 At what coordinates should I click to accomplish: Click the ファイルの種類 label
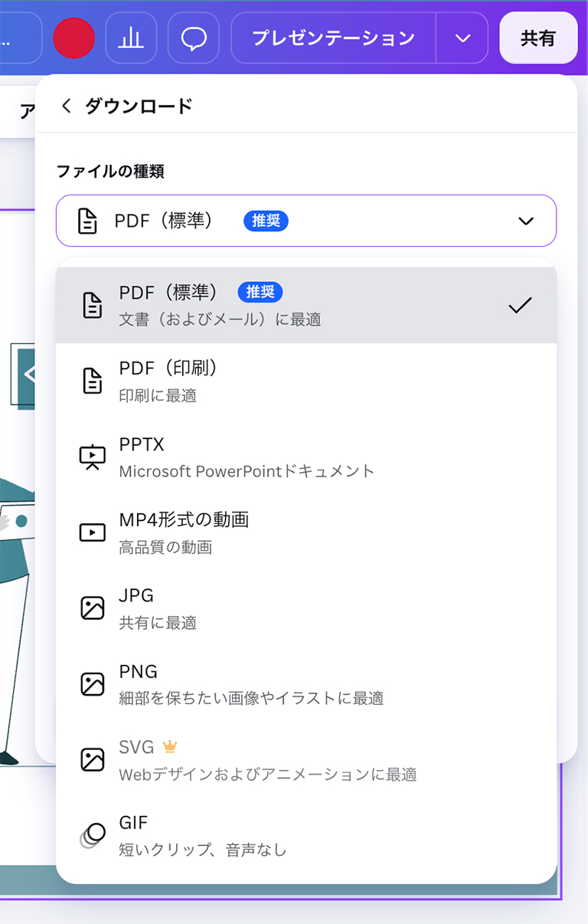pyautogui.click(x=110, y=172)
